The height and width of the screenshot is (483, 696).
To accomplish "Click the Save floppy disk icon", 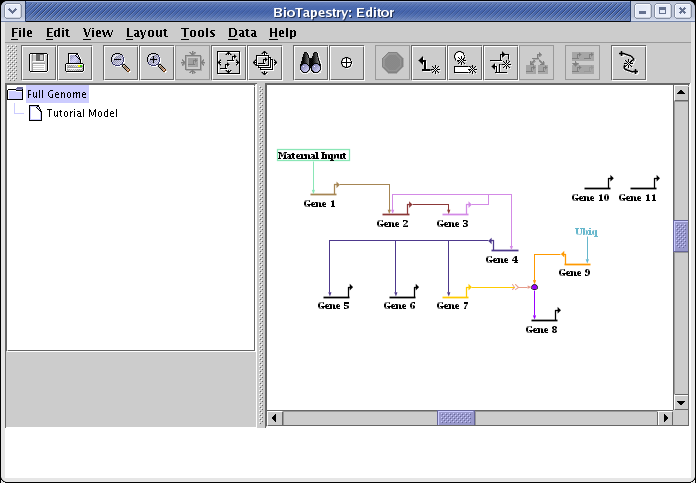I will [38, 63].
